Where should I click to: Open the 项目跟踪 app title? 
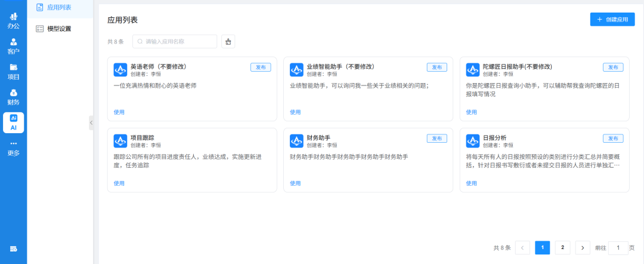[x=142, y=138]
